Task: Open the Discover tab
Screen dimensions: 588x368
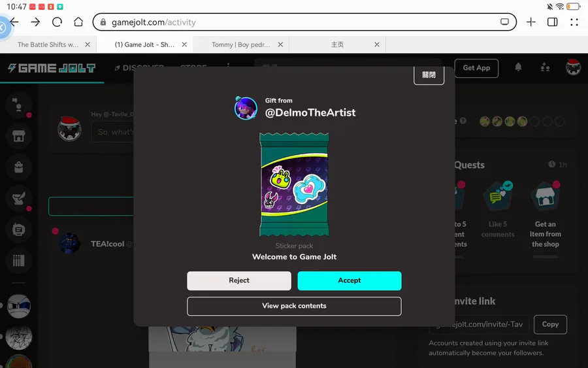Action: click(139, 68)
